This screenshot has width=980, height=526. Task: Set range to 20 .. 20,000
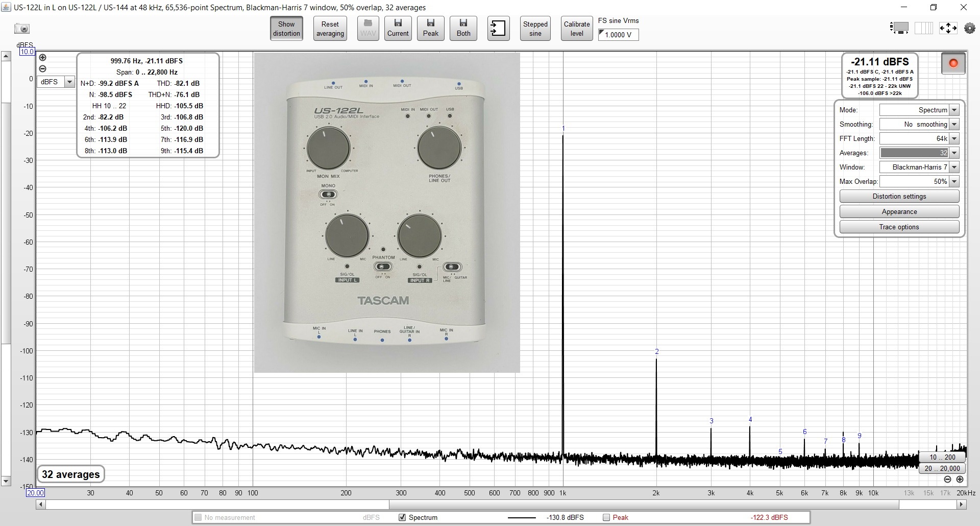[942, 468]
